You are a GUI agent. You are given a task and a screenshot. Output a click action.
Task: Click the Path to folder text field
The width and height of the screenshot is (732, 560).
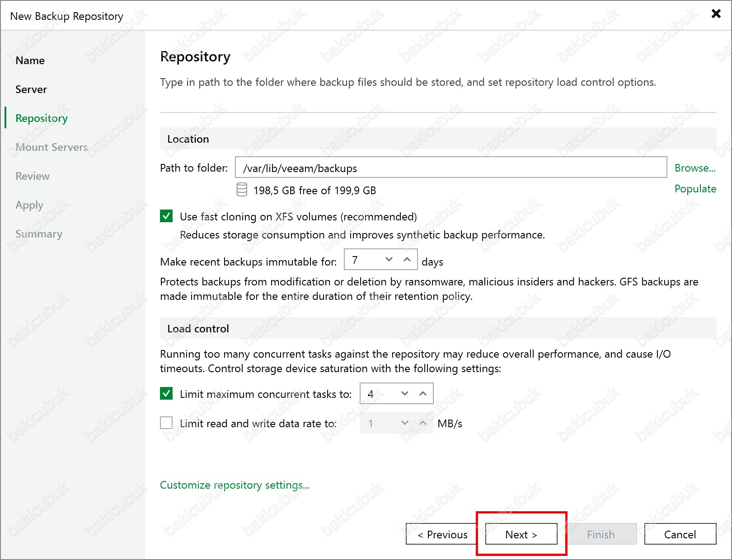[450, 168]
